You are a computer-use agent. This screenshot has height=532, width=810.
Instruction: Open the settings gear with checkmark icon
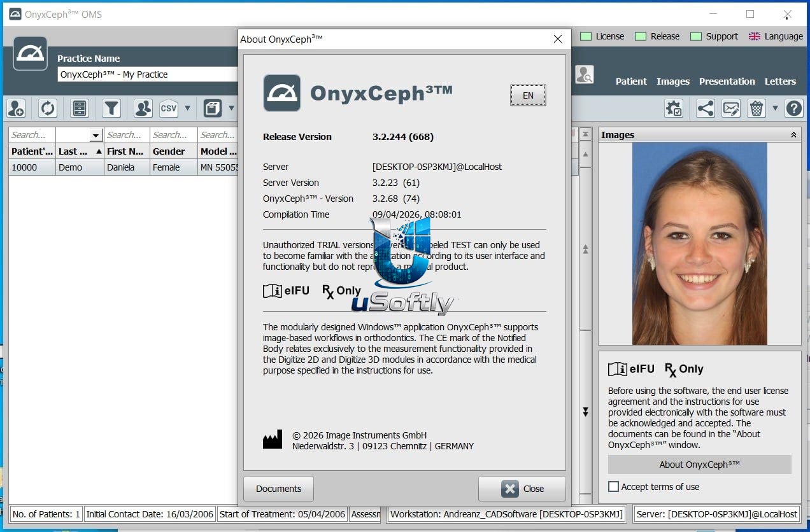pyautogui.click(x=674, y=108)
